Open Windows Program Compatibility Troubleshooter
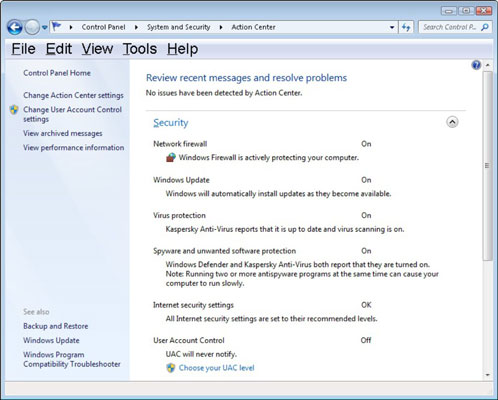498x400 pixels. [x=72, y=359]
